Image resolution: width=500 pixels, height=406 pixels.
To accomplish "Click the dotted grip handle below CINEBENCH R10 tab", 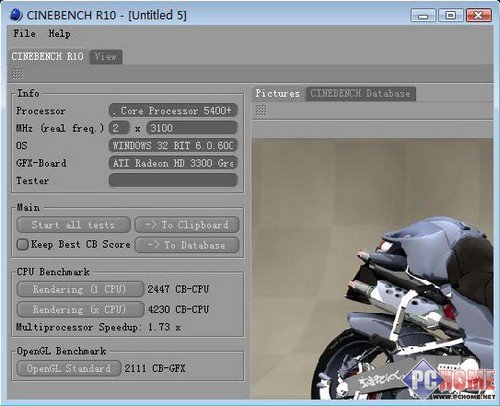I will (x=17, y=74).
